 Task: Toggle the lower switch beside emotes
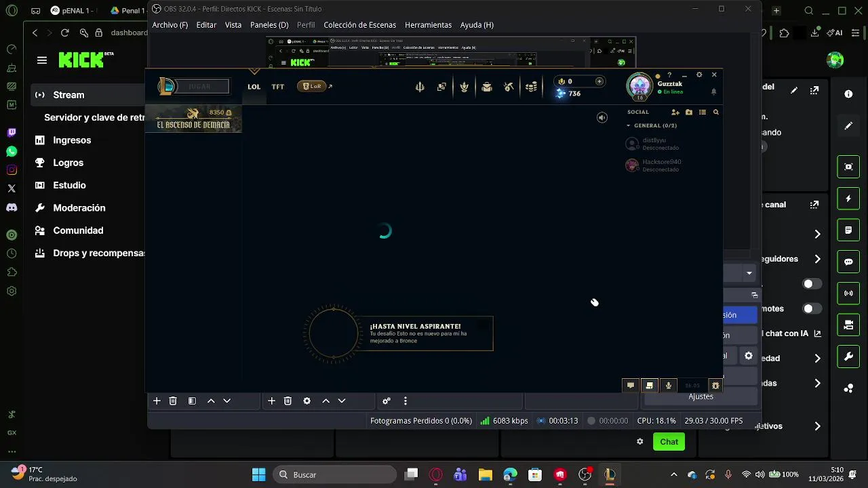pos(812,308)
